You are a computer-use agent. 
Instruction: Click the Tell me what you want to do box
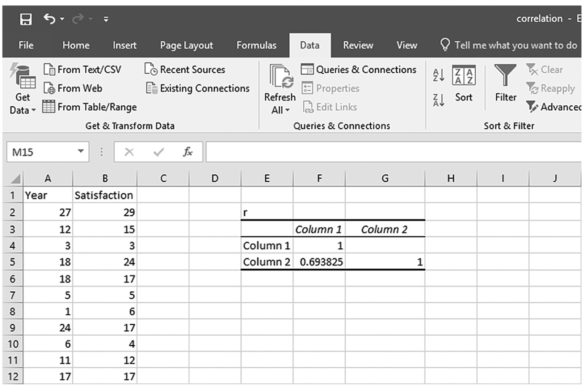pyautogui.click(x=508, y=45)
